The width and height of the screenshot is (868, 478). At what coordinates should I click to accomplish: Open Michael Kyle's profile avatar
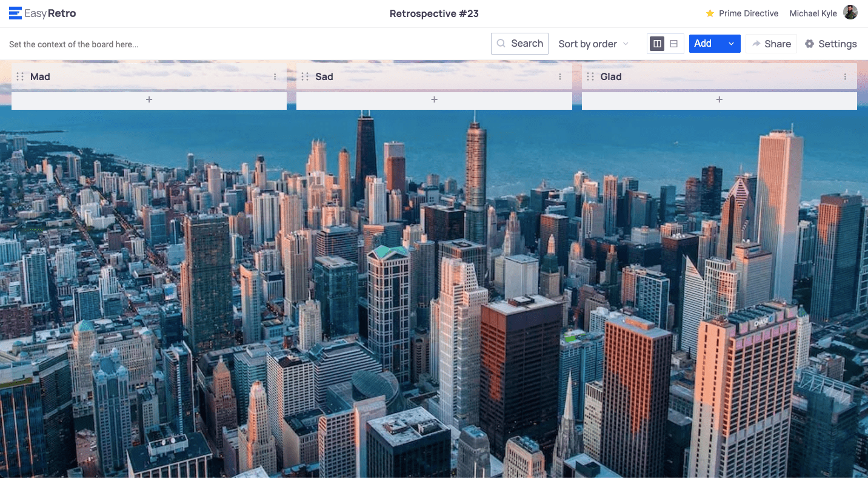point(850,13)
